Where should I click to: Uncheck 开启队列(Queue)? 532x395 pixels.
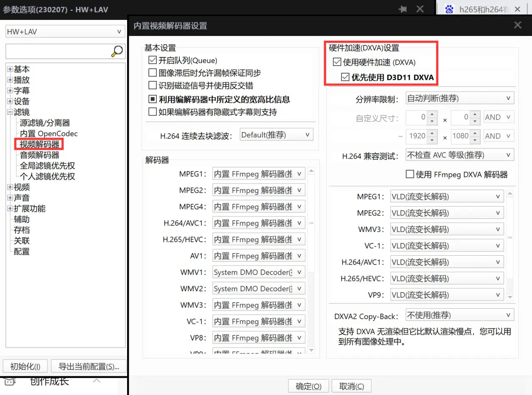pos(152,60)
